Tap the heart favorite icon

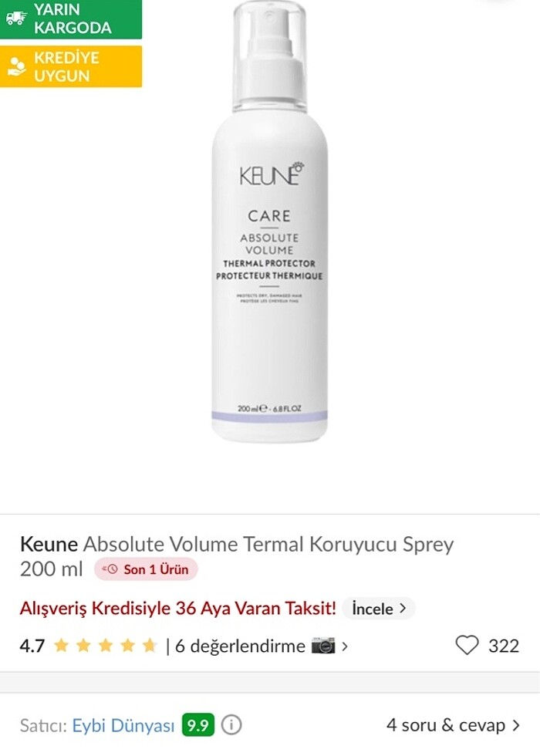point(467,645)
